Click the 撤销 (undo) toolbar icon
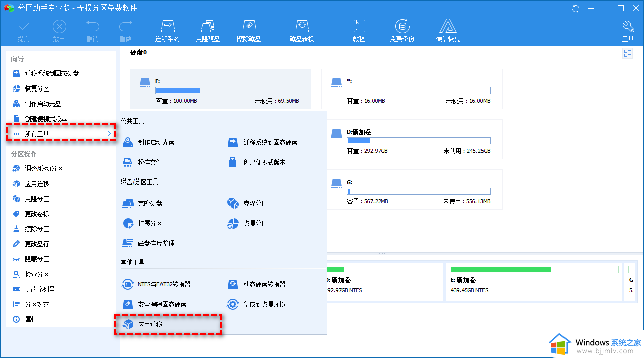Viewport: 644px width, 358px height. click(x=92, y=31)
